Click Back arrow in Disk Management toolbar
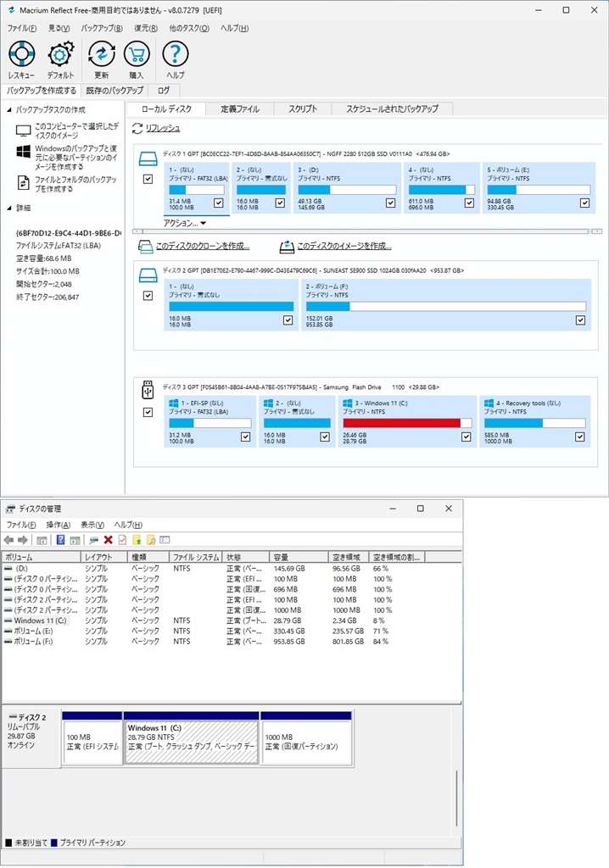This screenshot has width=609, height=868. pyautogui.click(x=8, y=540)
